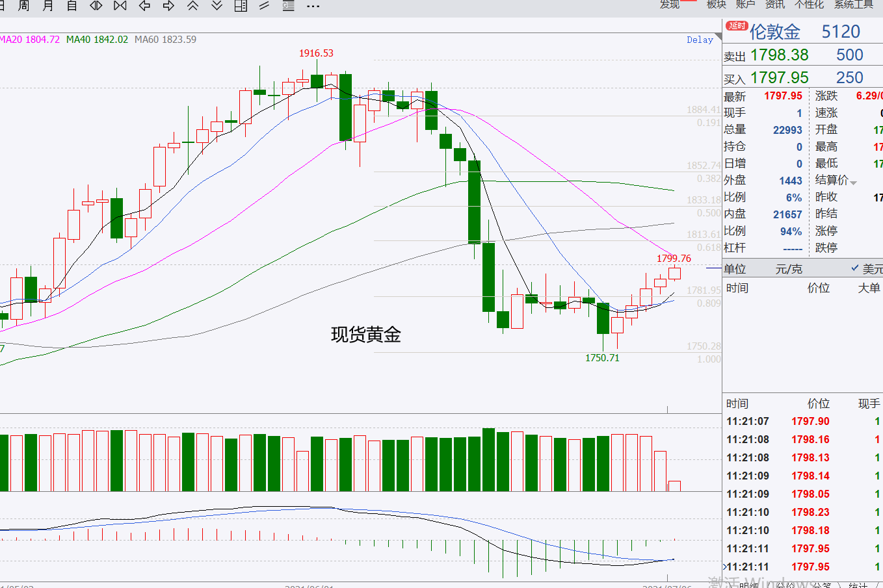Click the MA40 indicator label

click(x=97, y=40)
